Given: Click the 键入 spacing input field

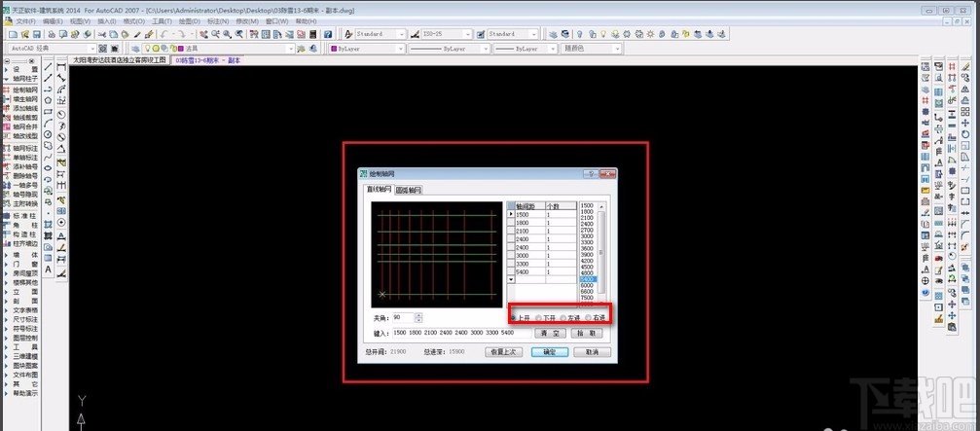Looking at the screenshot, I should click(462, 333).
